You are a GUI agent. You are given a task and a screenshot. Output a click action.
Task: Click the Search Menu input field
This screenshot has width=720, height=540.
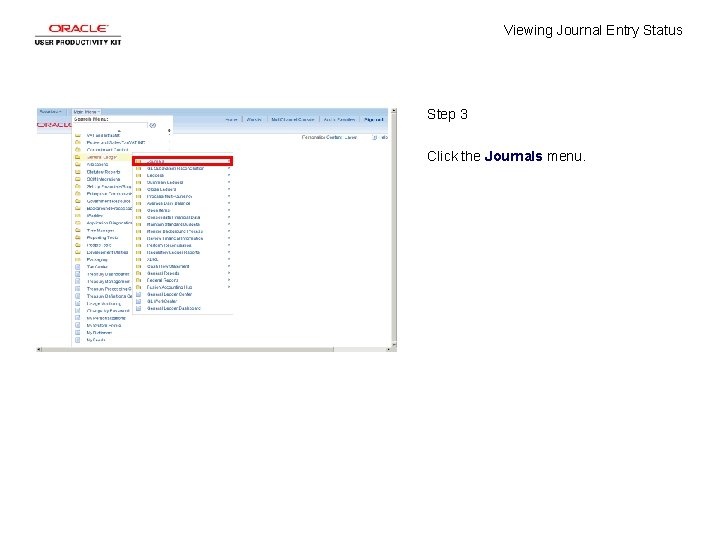click(111, 125)
